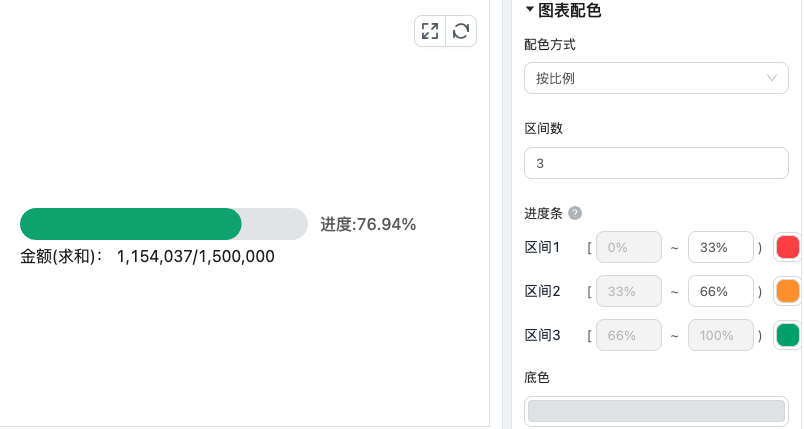Show help tooltip next to 进度条
Screen dimensions: 804x429
(x=575, y=213)
